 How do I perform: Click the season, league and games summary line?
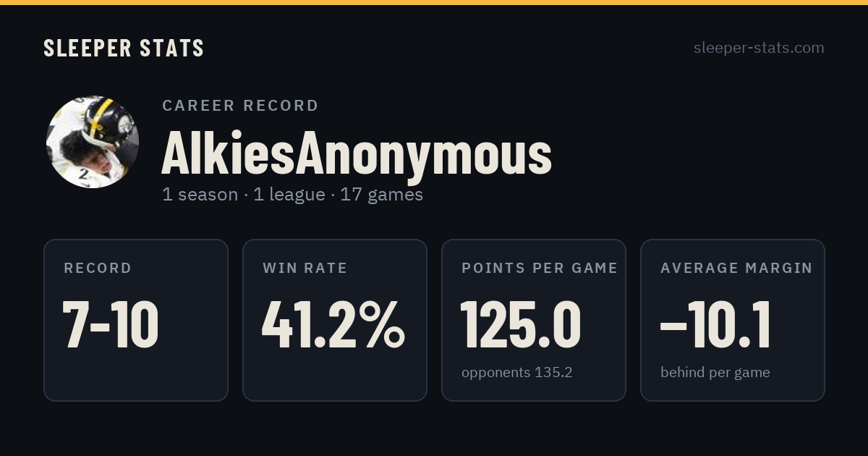[x=292, y=195]
